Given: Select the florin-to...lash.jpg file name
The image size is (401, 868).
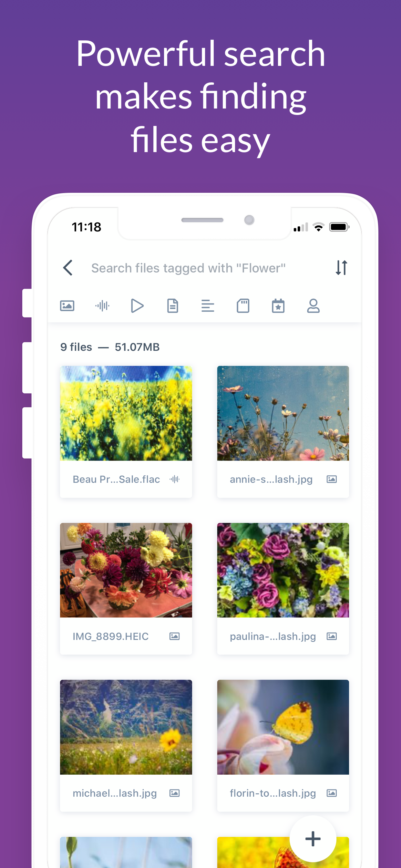Looking at the screenshot, I should 273,793.
